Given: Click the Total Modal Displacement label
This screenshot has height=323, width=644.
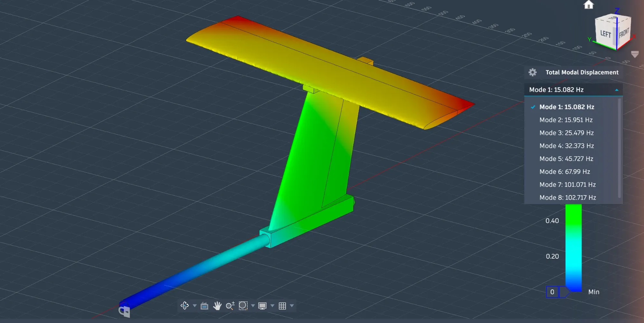Looking at the screenshot, I should 582,72.
